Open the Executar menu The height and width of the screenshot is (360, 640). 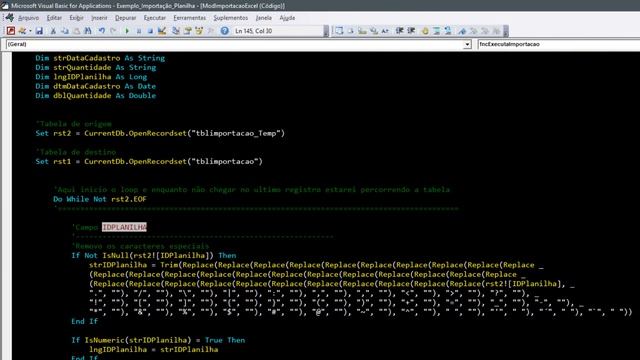[x=155, y=18]
